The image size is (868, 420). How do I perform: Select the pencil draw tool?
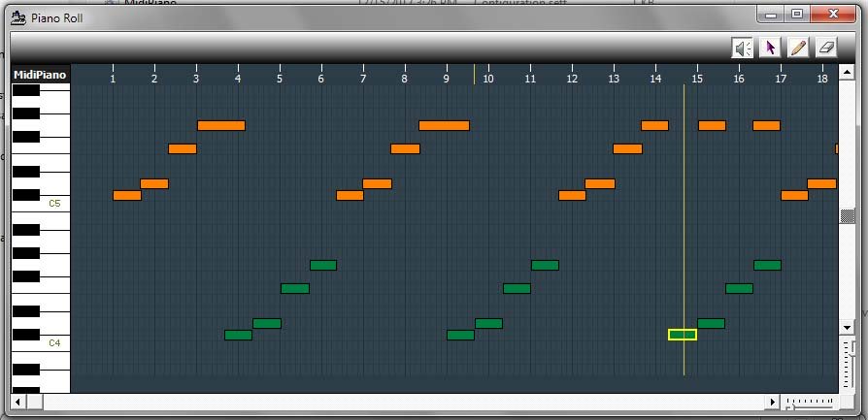[x=798, y=48]
